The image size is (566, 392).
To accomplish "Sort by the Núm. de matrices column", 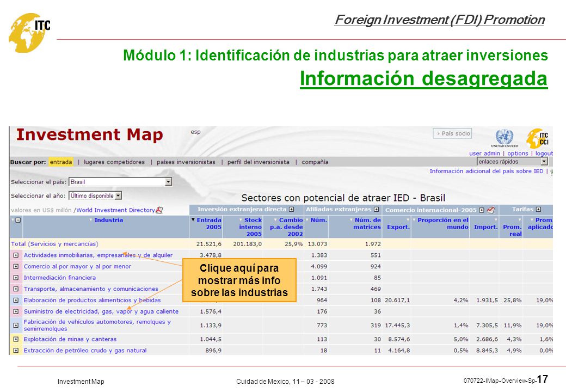I will coord(367,223).
